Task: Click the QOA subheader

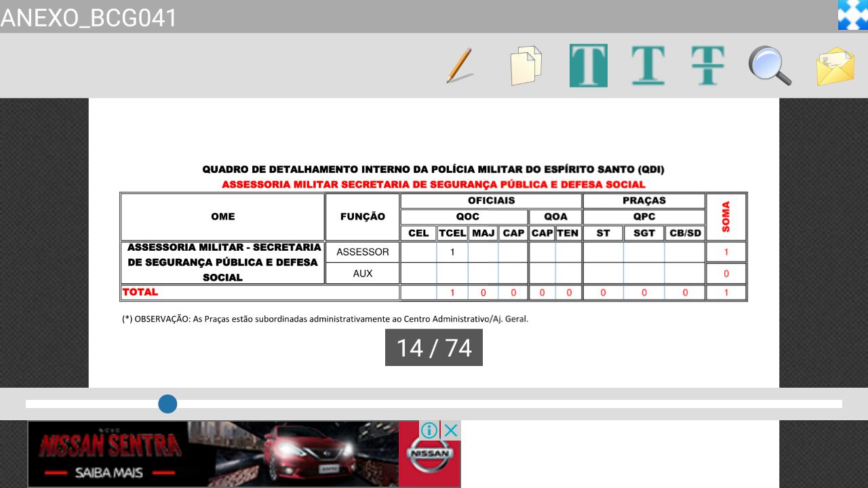Action: click(x=555, y=217)
